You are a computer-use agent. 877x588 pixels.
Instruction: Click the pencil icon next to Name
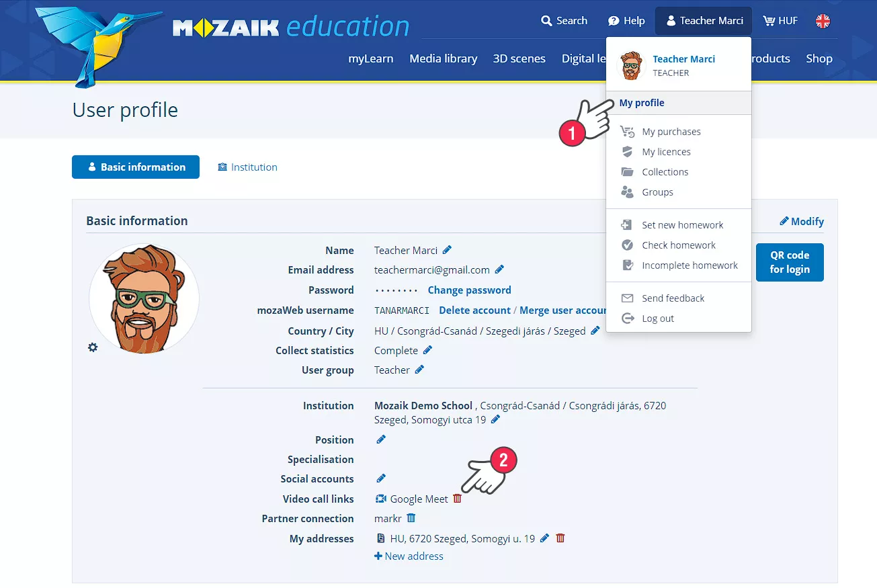point(447,250)
